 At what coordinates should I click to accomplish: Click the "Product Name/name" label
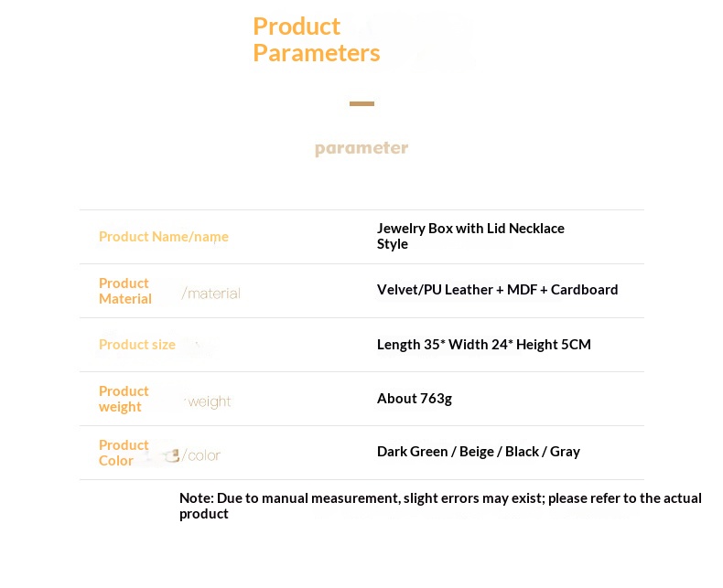click(x=164, y=237)
